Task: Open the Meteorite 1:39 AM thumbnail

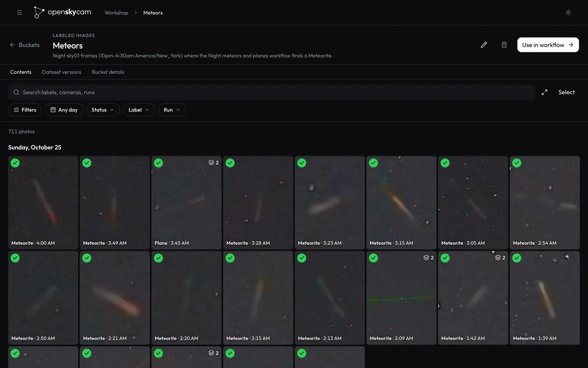Action: click(545, 298)
